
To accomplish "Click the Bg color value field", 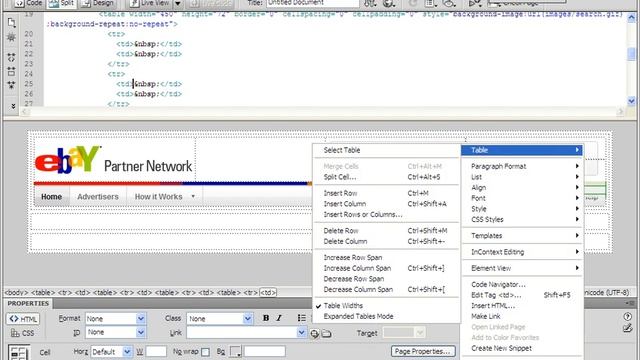I will pos(264,352).
